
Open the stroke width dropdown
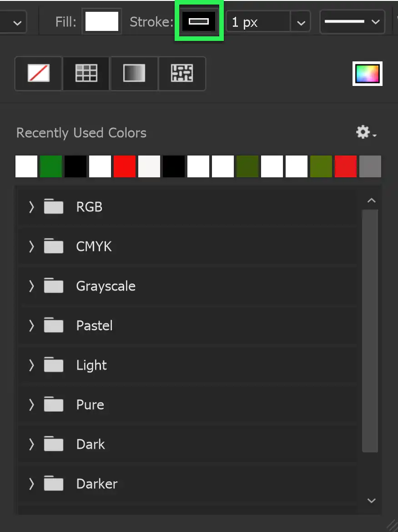[300, 21]
